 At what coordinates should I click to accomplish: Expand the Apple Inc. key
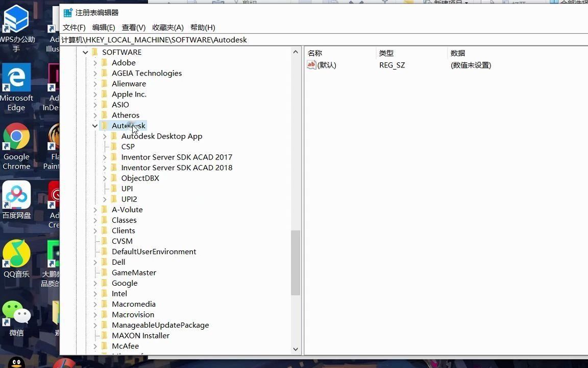[95, 94]
